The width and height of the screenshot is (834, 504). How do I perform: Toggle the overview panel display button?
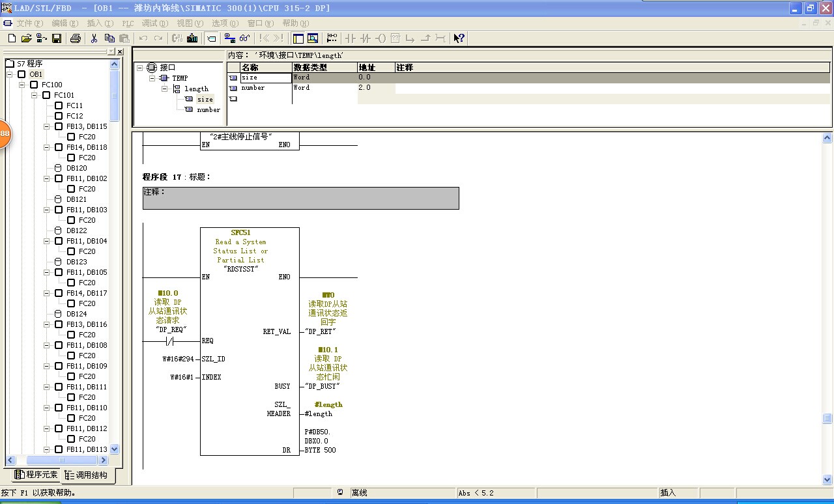298,38
